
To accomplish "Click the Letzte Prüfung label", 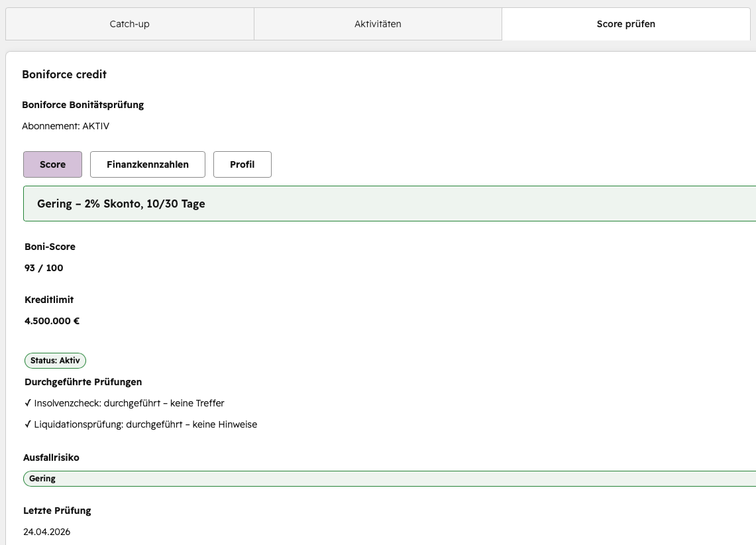I will tap(58, 511).
